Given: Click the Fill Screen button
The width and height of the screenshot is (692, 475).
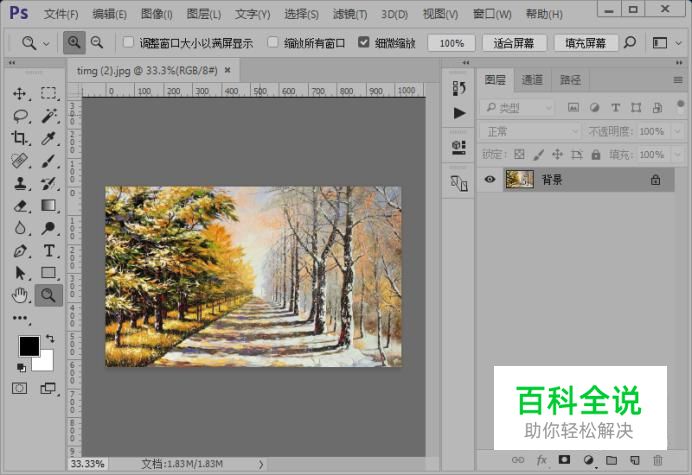Looking at the screenshot, I should (x=586, y=43).
